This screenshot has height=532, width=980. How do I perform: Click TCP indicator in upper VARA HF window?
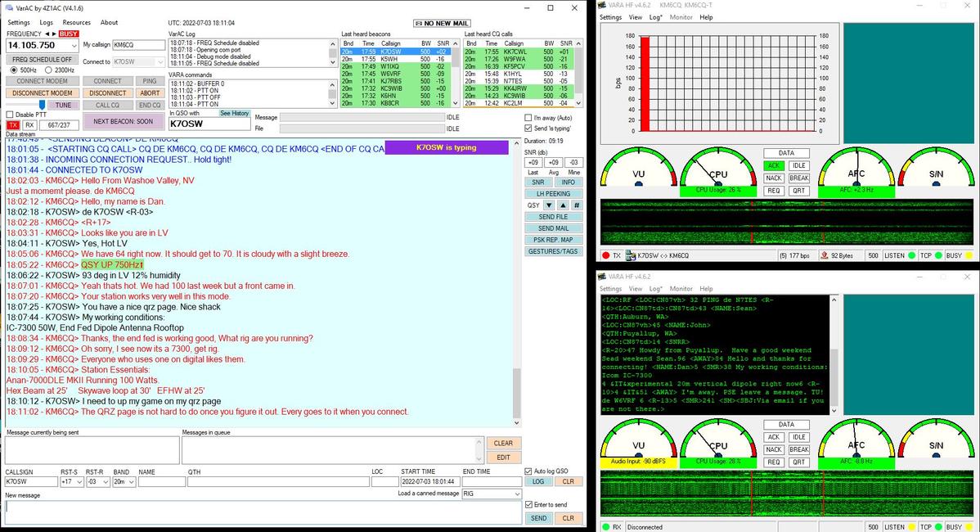[x=939, y=255]
